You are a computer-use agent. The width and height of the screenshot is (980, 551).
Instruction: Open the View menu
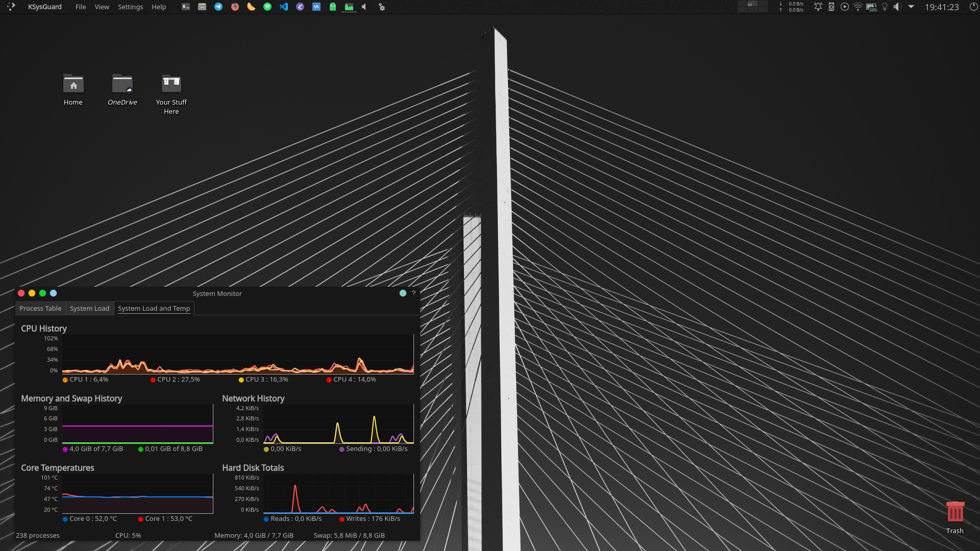tap(102, 7)
